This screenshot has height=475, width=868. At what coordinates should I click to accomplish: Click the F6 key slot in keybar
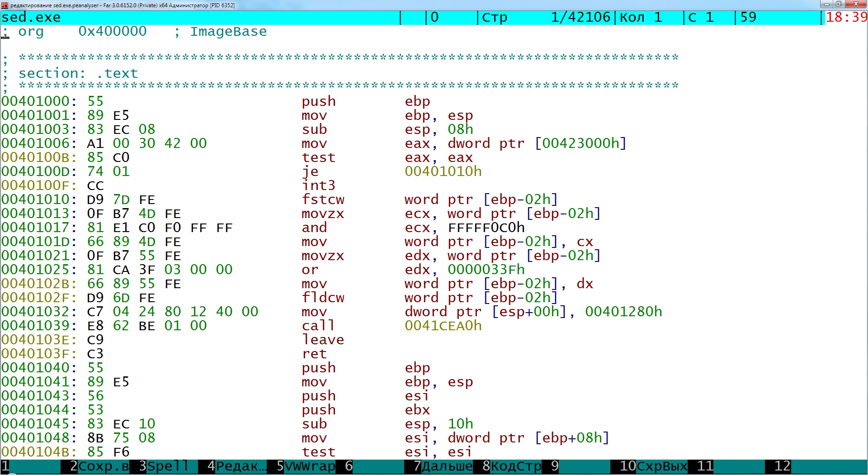(374, 466)
